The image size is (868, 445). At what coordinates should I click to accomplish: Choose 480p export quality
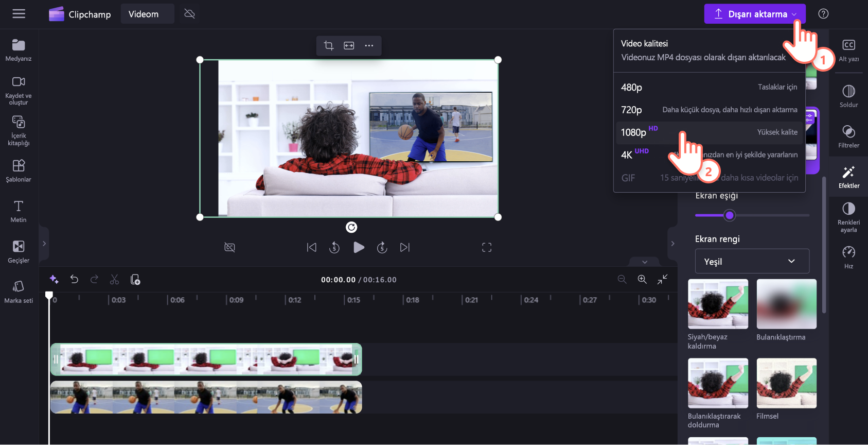(x=709, y=87)
